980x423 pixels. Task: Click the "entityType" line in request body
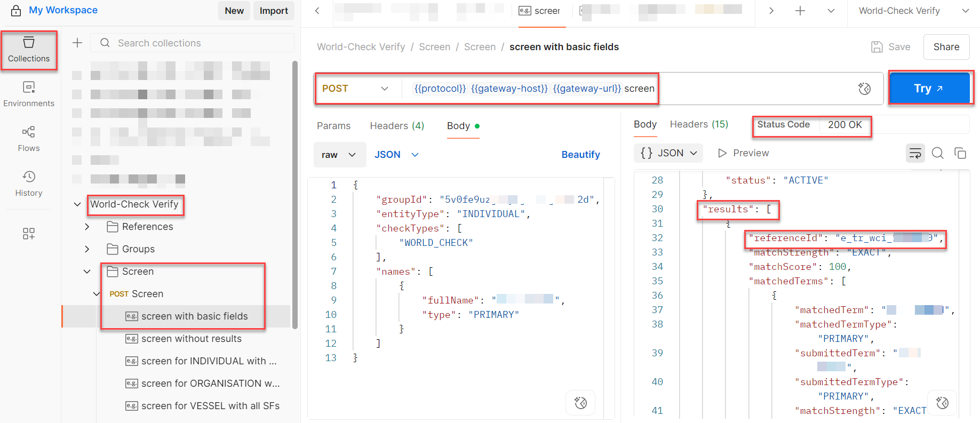click(x=453, y=214)
